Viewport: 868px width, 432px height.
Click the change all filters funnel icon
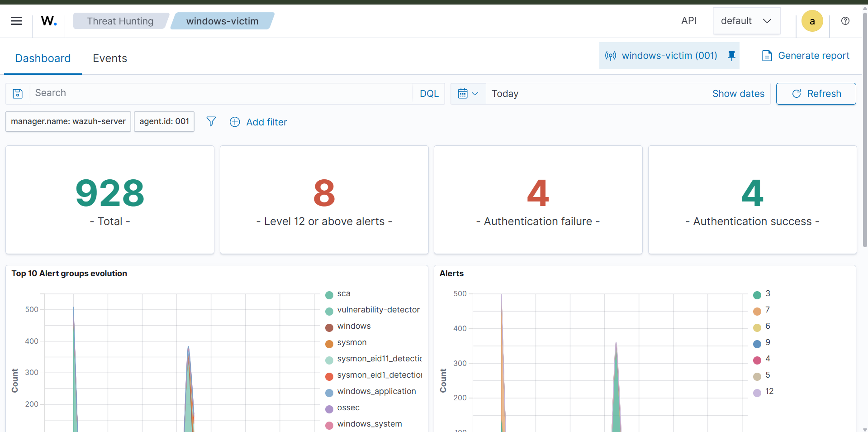point(211,121)
